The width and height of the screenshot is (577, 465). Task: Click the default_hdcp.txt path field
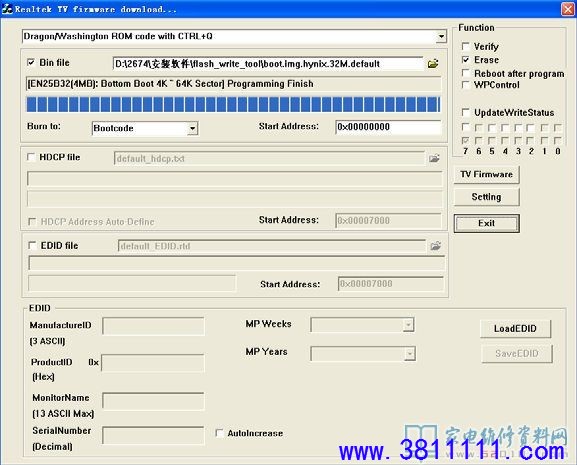point(269,159)
